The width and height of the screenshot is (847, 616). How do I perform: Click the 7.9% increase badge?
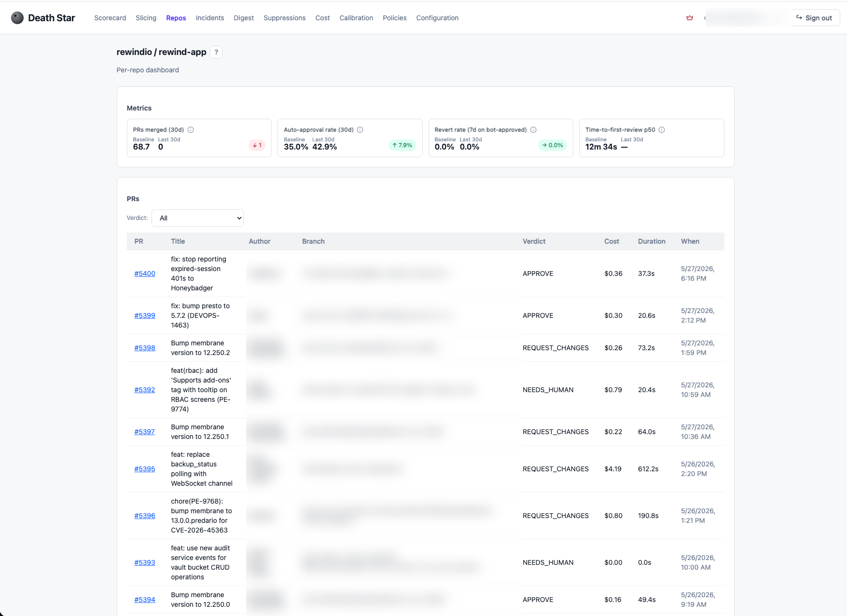pos(402,145)
